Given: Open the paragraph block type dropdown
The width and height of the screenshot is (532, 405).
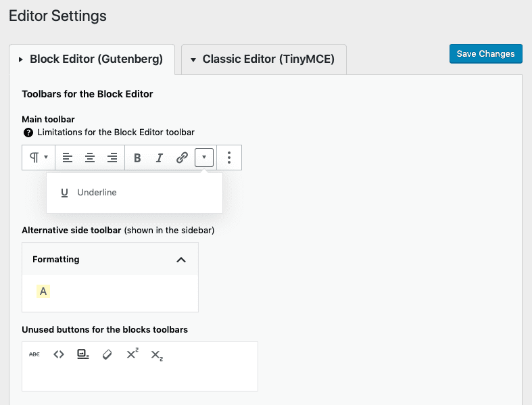Looking at the screenshot, I should tap(39, 158).
